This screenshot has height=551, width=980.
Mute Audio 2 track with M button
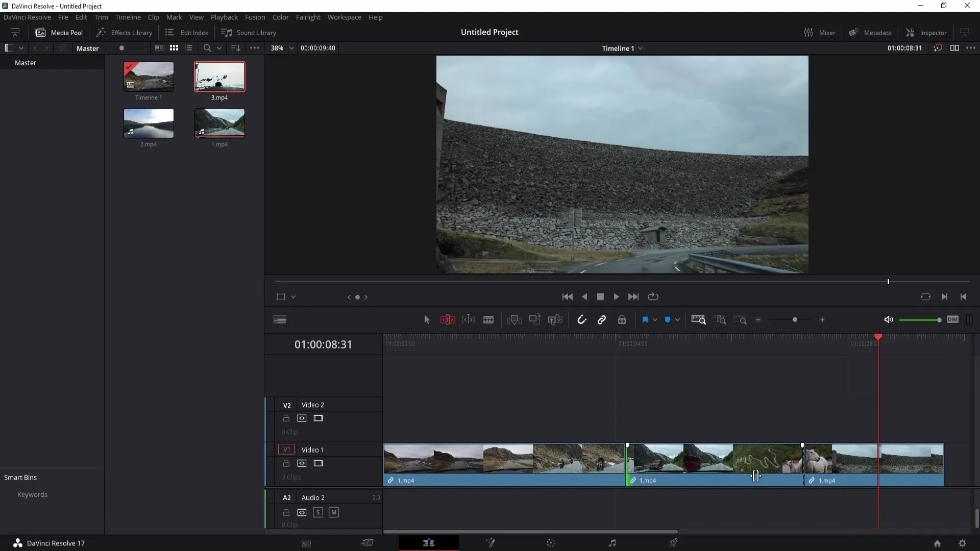coord(333,512)
